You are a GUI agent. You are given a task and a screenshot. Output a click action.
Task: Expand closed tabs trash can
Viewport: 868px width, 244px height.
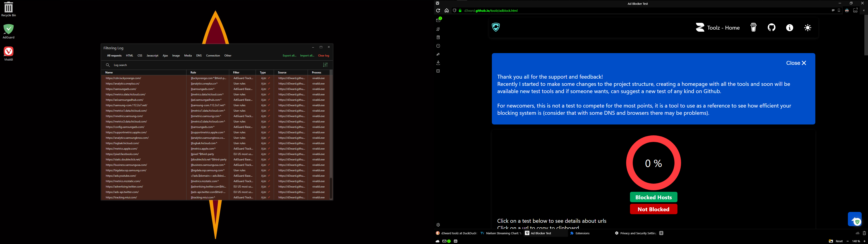click(x=864, y=233)
